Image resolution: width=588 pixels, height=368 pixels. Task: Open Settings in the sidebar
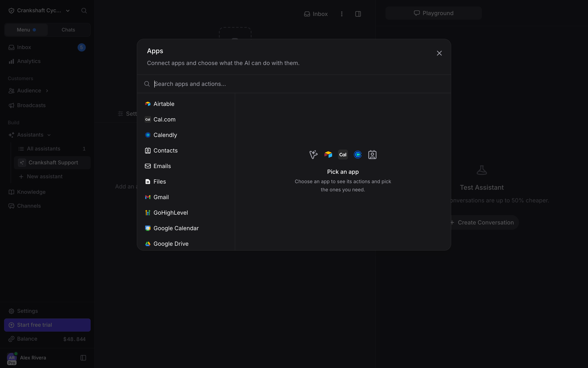pos(47,311)
